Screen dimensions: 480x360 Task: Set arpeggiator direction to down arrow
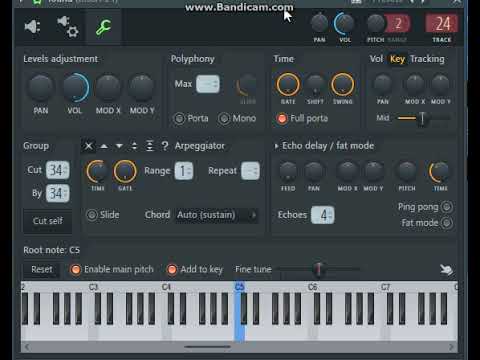click(119, 146)
